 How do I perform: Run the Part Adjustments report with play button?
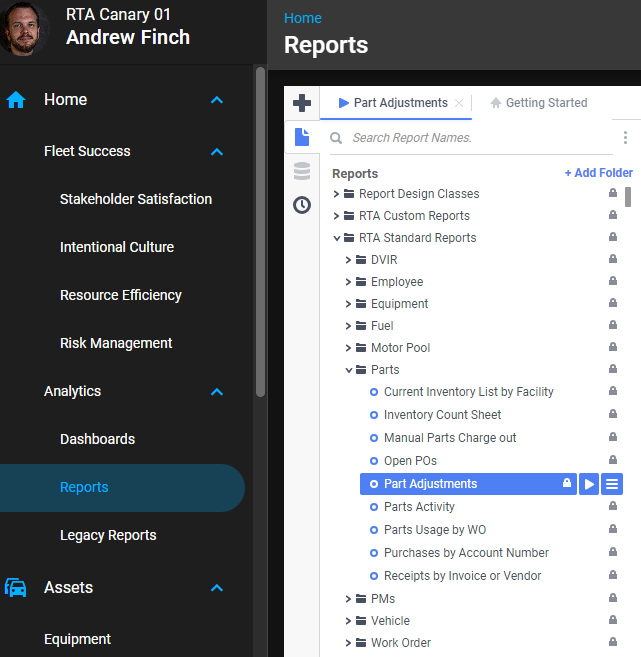click(x=589, y=484)
